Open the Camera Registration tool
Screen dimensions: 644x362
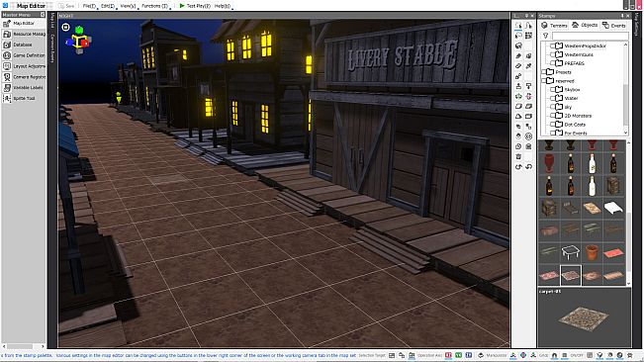[x=24, y=77]
